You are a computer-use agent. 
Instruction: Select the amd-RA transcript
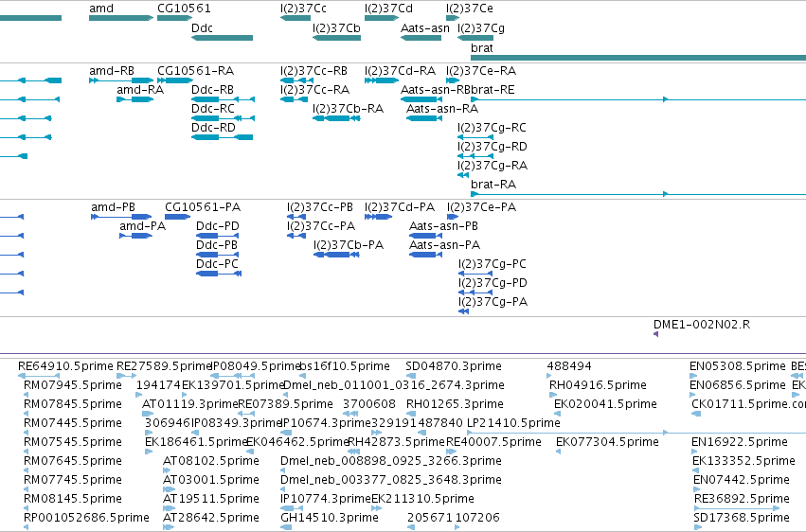135,99
